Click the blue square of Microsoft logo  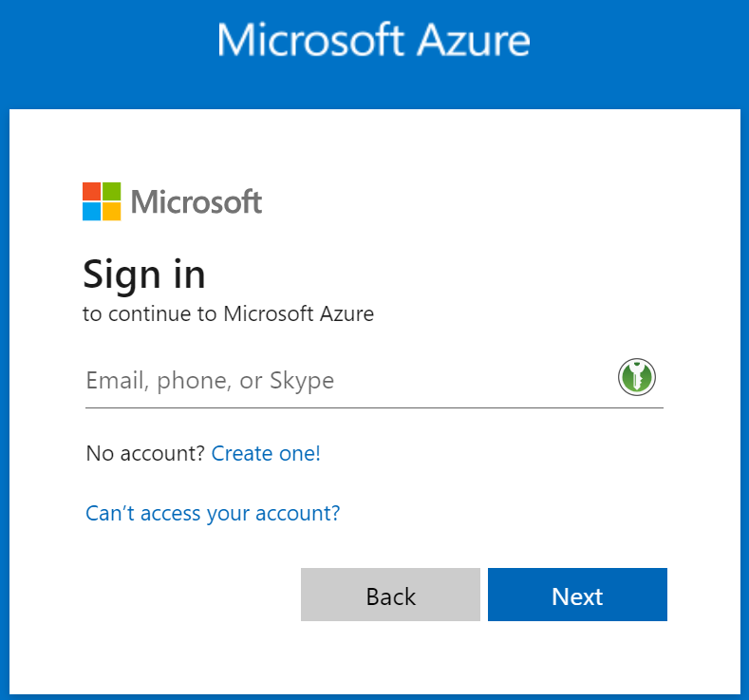[x=92, y=211]
